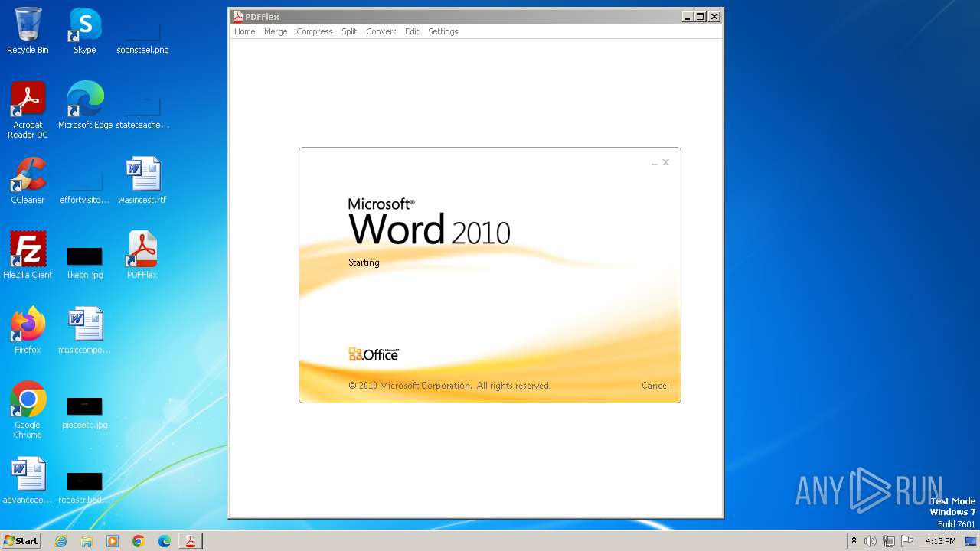Viewport: 980px width, 551px height.
Task: Open Chrome from the taskbar
Action: [x=139, y=541]
